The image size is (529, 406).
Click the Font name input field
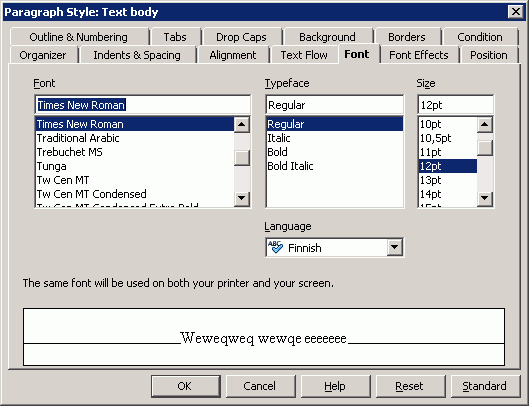tap(143, 105)
